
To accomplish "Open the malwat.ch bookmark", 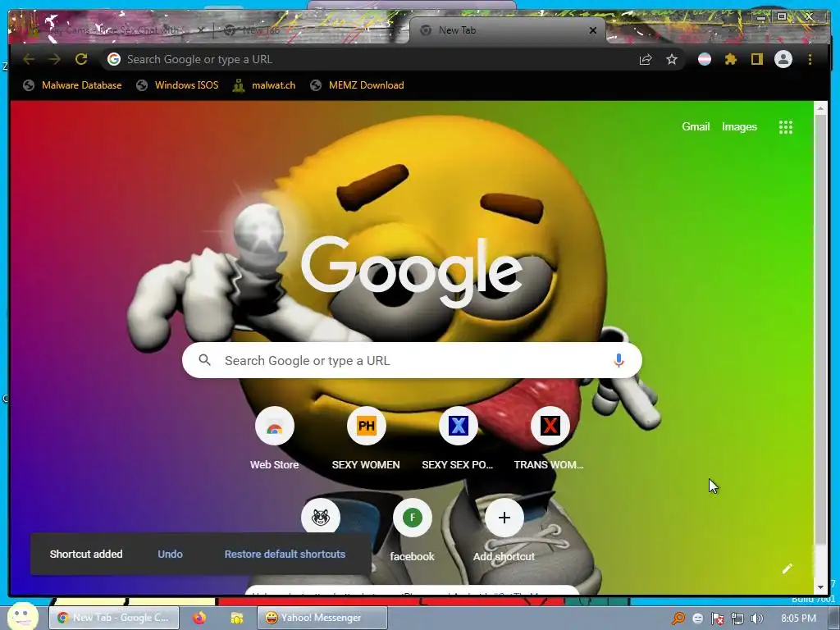I will click(264, 85).
